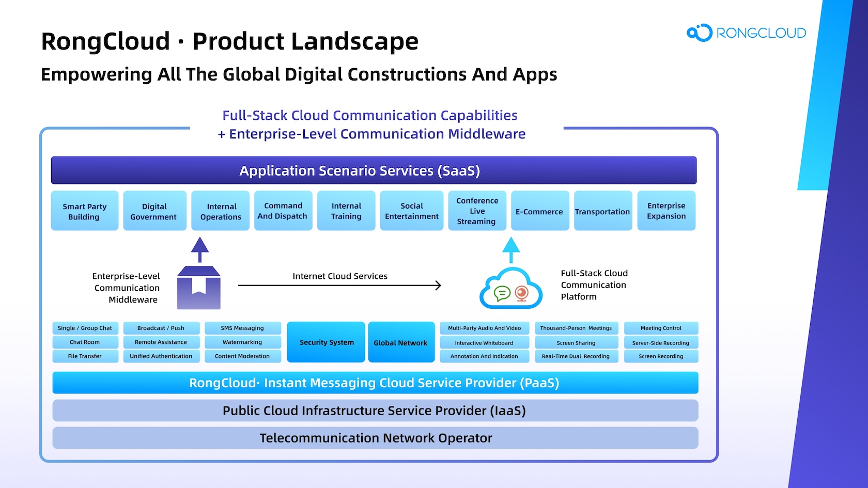Image resolution: width=868 pixels, height=488 pixels.
Task: Select the Conference Live Streaming box
Action: [x=477, y=211]
